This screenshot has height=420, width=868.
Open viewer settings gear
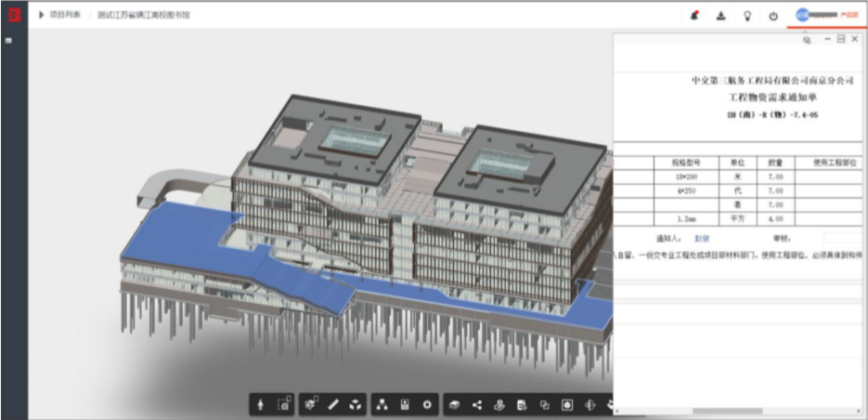(427, 405)
